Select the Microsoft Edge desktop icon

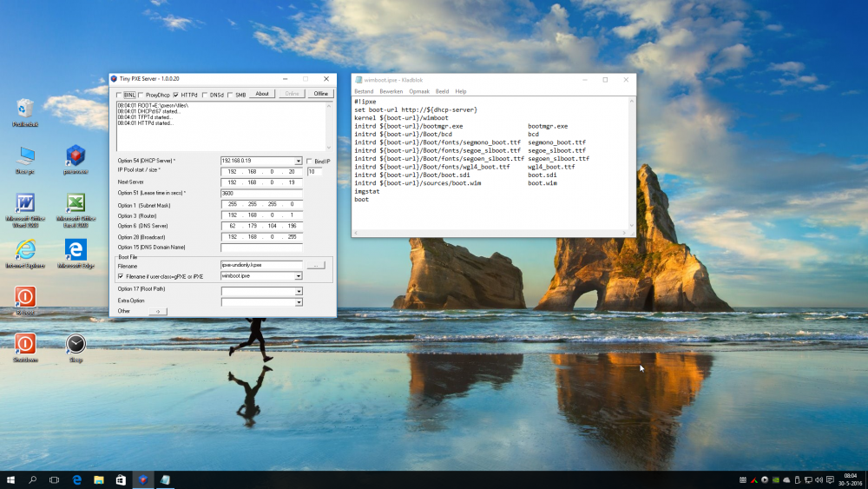click(x=76, y=254)
